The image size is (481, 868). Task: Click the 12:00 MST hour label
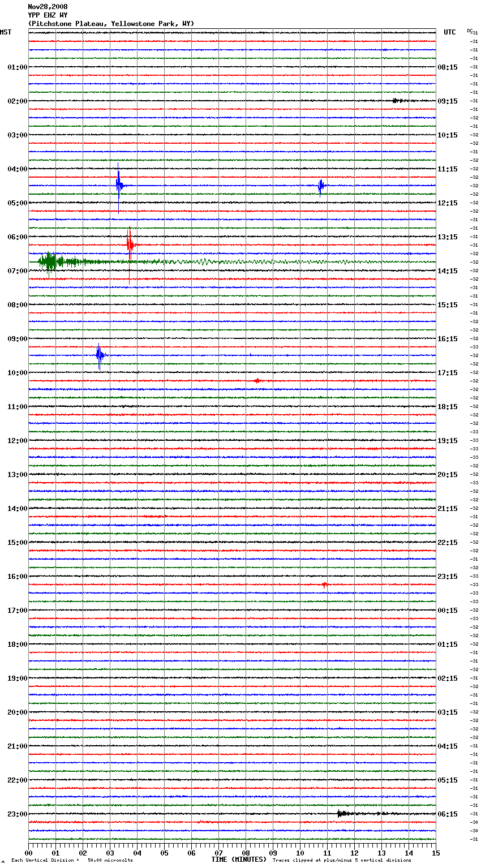click(x=18, y=441)
